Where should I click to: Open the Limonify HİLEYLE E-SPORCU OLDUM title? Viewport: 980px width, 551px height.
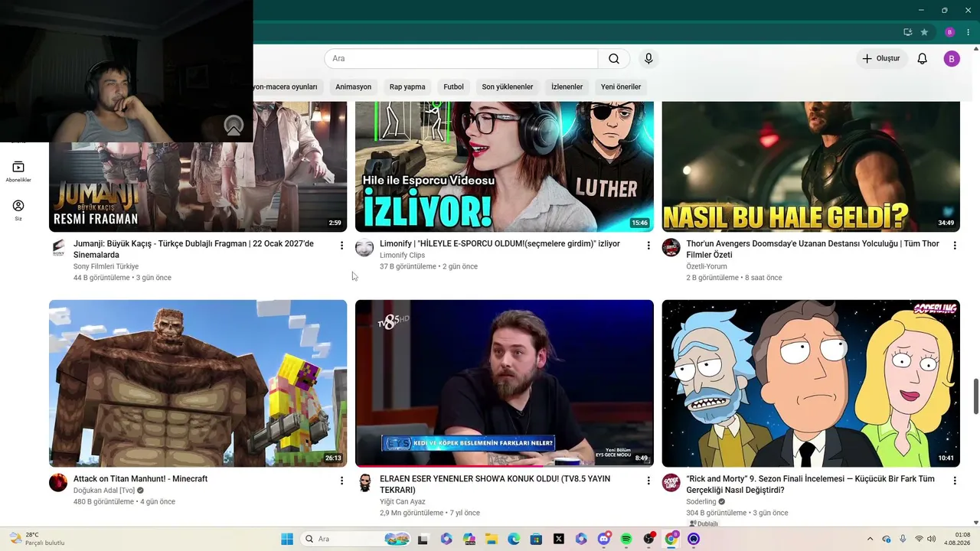pyautogui.click(x=500, y=244)
